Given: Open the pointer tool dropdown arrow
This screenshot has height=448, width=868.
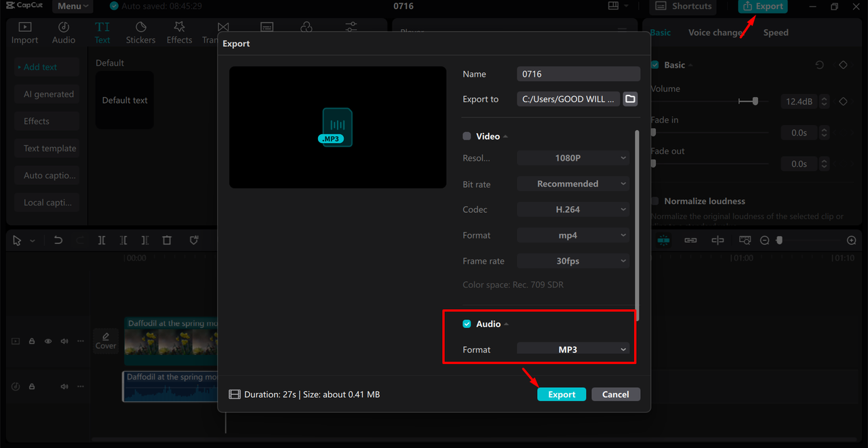Looking at the screenshot, I should pos(33,241).
